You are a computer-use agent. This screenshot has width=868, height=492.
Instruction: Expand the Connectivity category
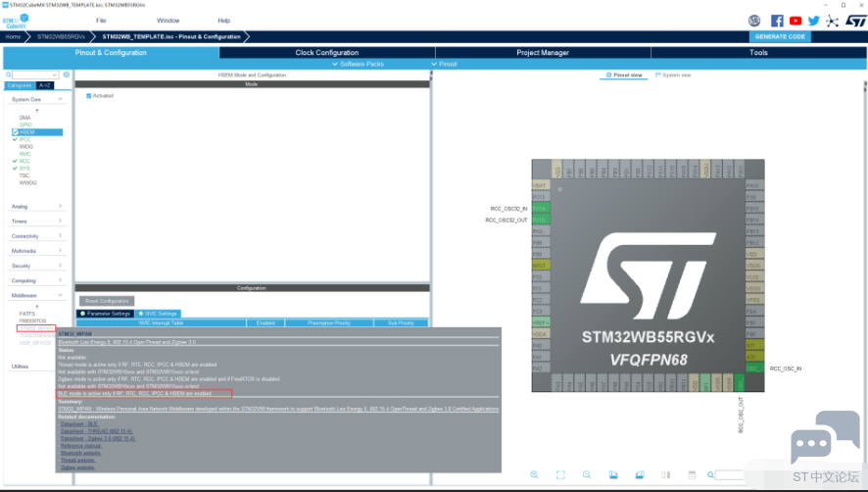click(x=61, y=236)
